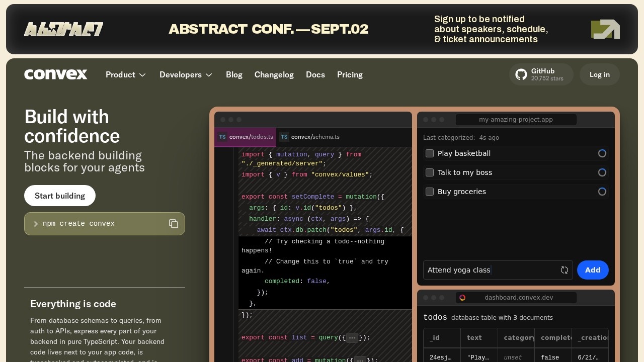The width and height of the screenshot is (644, 362).
Task: Click the Attend yoga class input field
Action: pos(498,270)
